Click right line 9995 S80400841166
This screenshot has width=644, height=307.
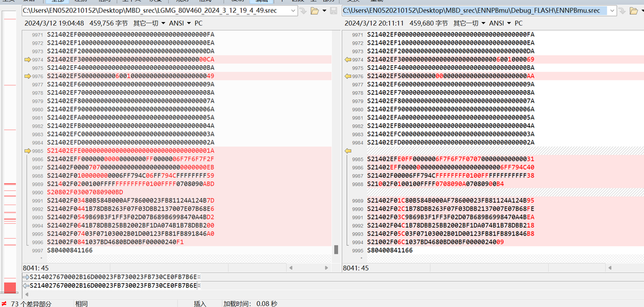pyautogui.click(x=390, y=250)
